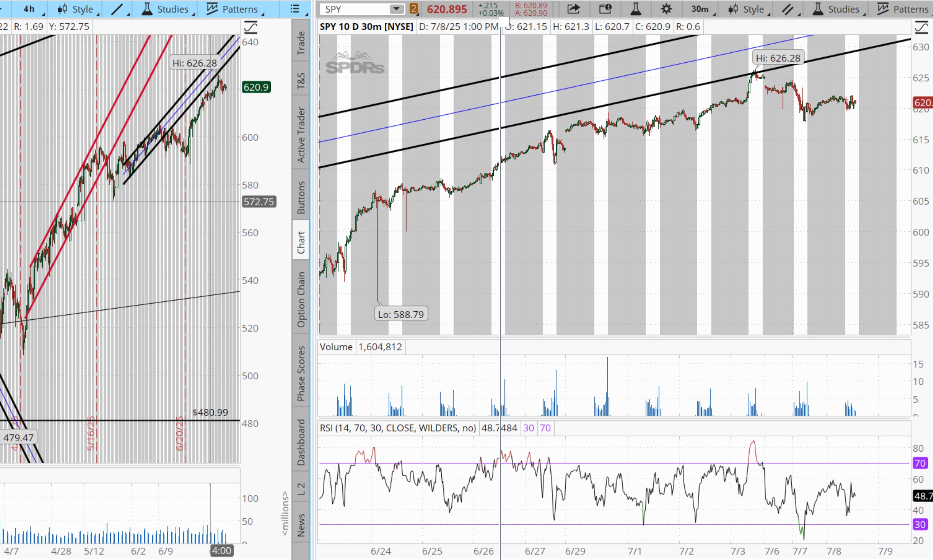Click the green 620.9 price tag on left chart
This screenshot has width=933, height=560.
256,87
